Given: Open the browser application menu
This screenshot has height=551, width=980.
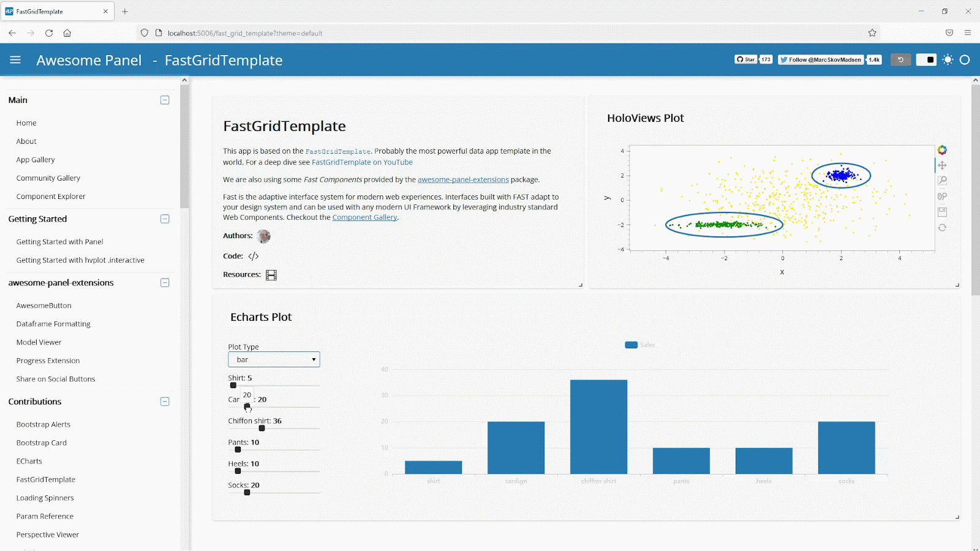Looking at the screenshot, I should (x=968, y=33).
